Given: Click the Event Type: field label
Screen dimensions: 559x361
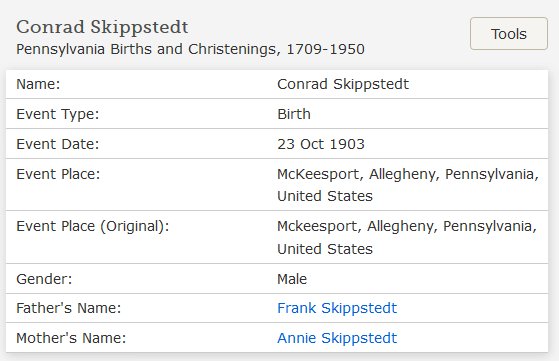Looking at the screenshot, I should pyautogui.click(x=57, y=114).
